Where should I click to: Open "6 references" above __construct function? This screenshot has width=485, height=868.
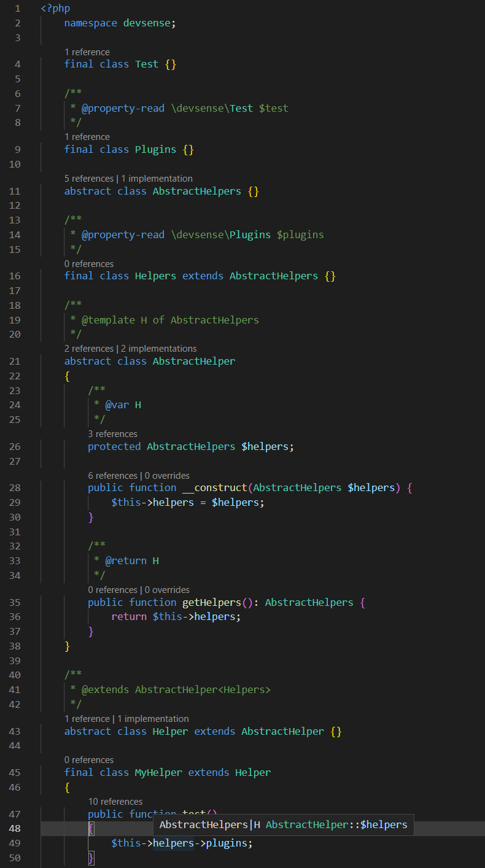click(112, 476)
